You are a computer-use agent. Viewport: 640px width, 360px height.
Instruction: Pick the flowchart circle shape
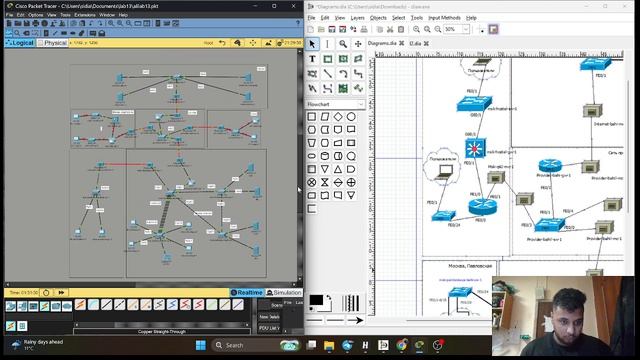(x=351, y=117)
